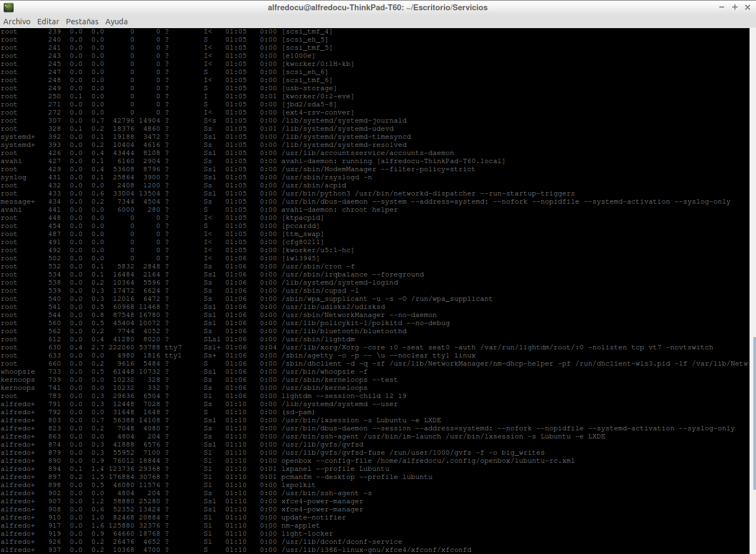
Task: Click the [cfg80211] process text
Action: click(x=303, y=242)
